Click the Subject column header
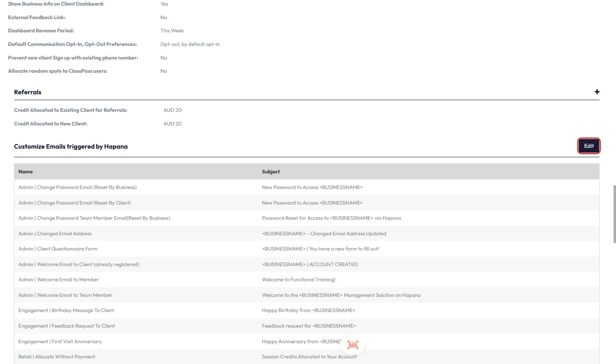Screen dimensions: 616x364 click(271, 172)
